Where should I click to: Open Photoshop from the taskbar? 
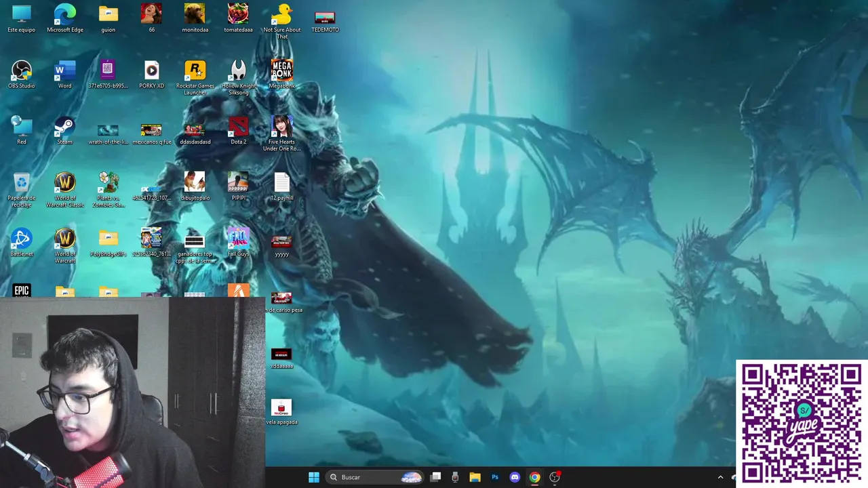click(495, 477)
